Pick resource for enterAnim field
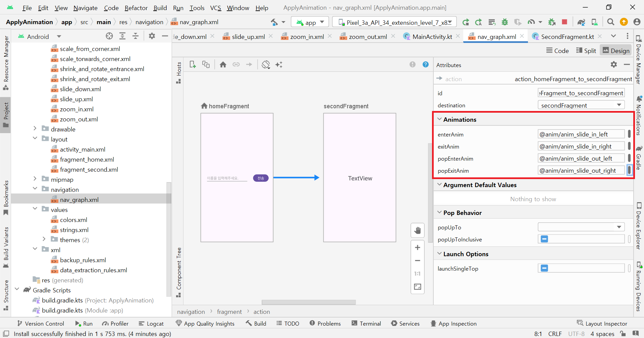This screenshot has width=644, height=338. (x=629, y=134)
